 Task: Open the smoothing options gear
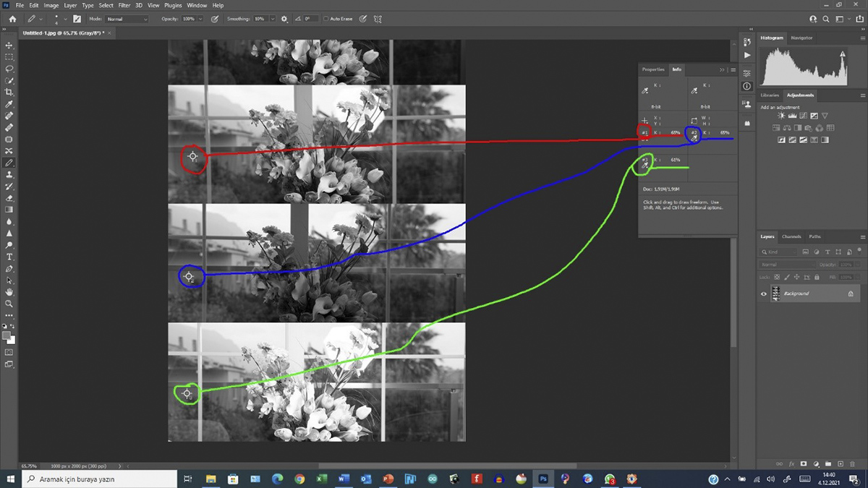pos(284,19)
